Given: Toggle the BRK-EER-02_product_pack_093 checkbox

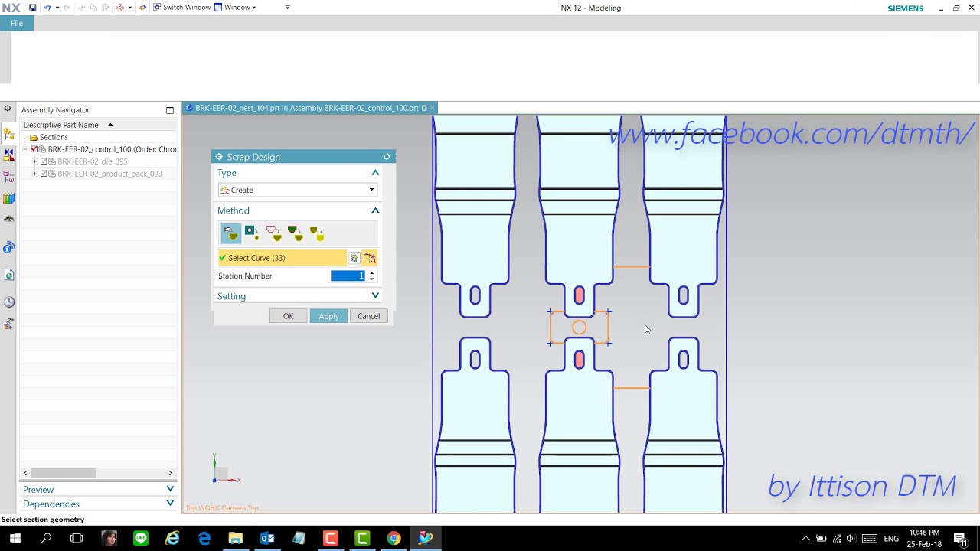Looking at the screenshot, I should (x=44, y=174).
